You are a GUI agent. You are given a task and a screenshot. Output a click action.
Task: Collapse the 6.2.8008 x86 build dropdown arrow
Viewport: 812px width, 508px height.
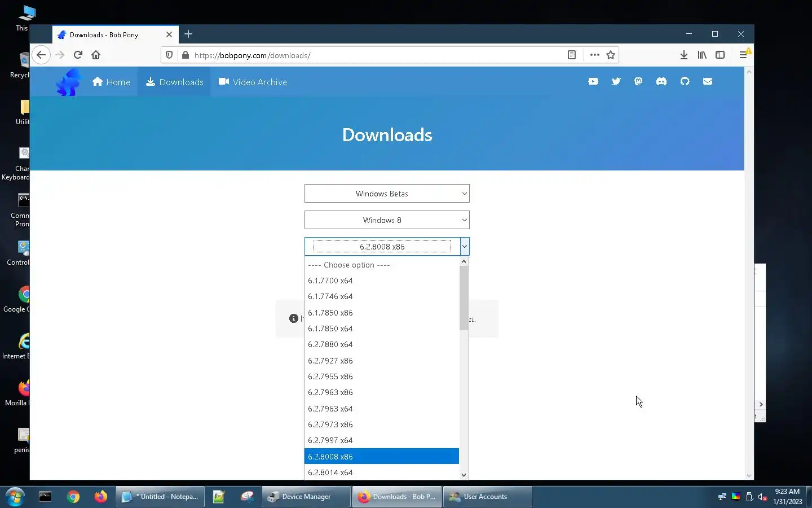pyautogui.click(x=465, y=247)
